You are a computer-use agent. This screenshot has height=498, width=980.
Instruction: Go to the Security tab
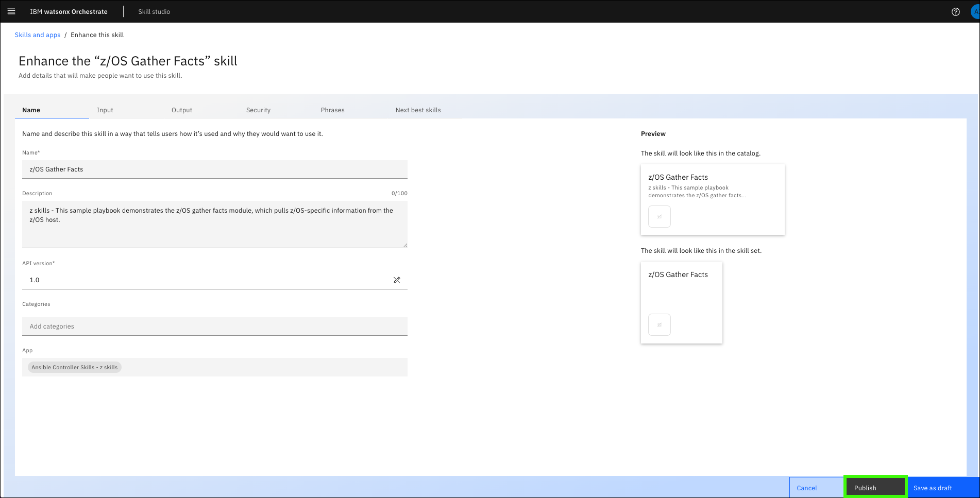point(258,110)
